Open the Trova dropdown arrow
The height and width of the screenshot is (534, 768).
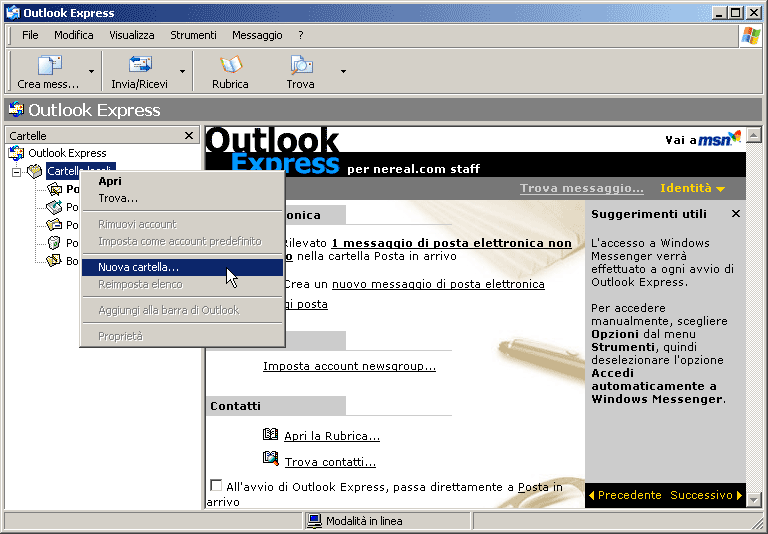coord(343,72)
